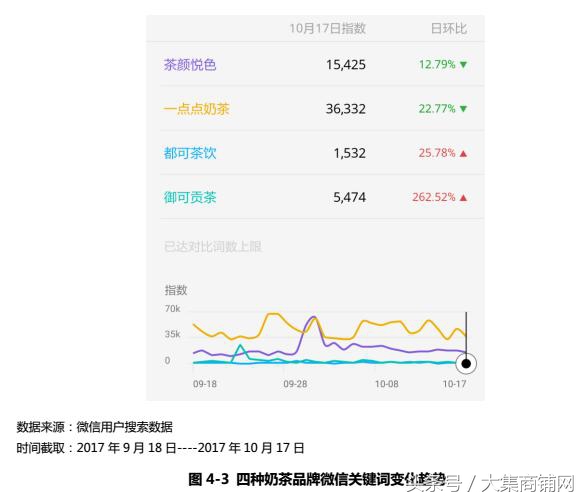
Task: Click the black chart cursor dot at 10-17
Action: [466, 363]
